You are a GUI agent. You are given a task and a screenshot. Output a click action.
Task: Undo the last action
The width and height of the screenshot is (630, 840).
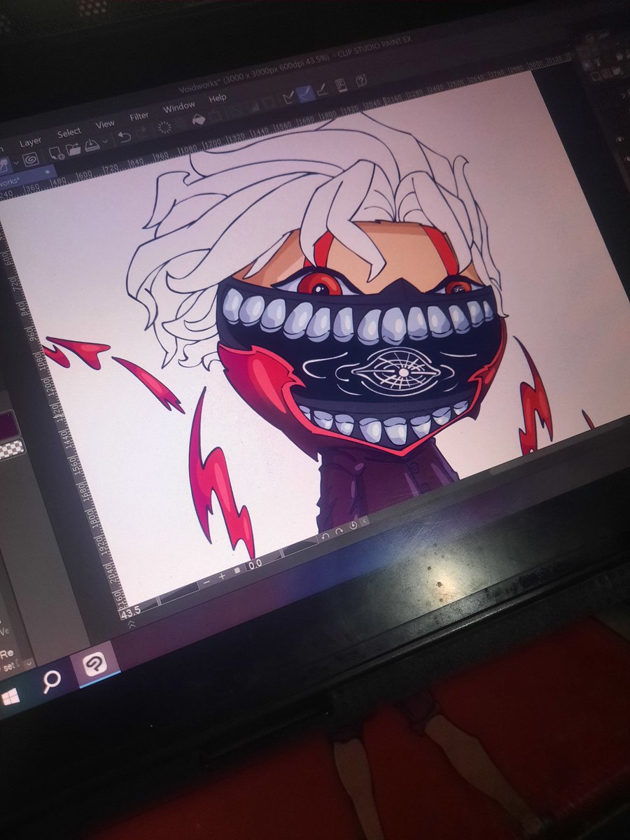pyautogui.click(x=125, y=136)
